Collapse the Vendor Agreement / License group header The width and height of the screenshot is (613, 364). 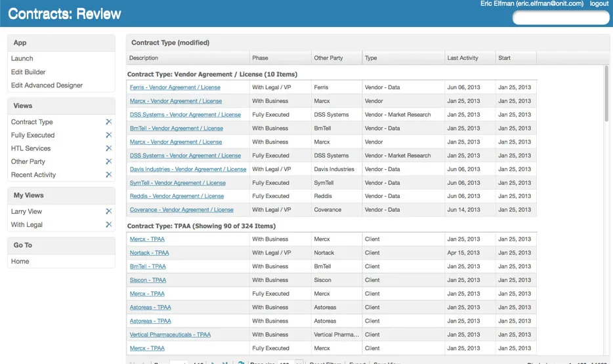coord(212,74)
